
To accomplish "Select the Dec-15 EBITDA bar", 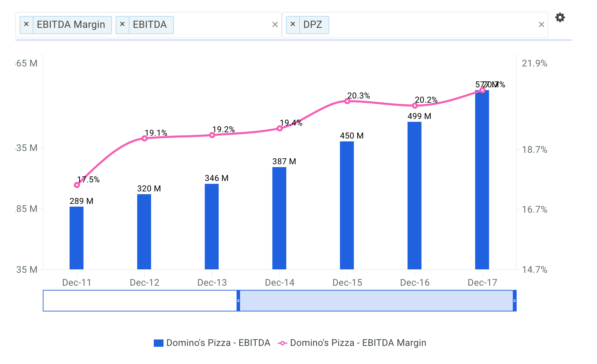I will click(347, 205).
